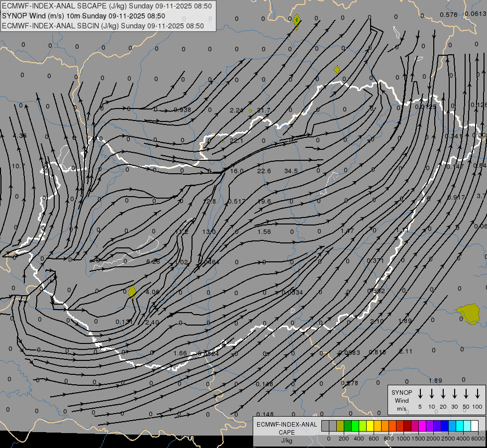The image size is (487, 448).
Task: Click the map value 0.341
Action: tap(454, 136)
